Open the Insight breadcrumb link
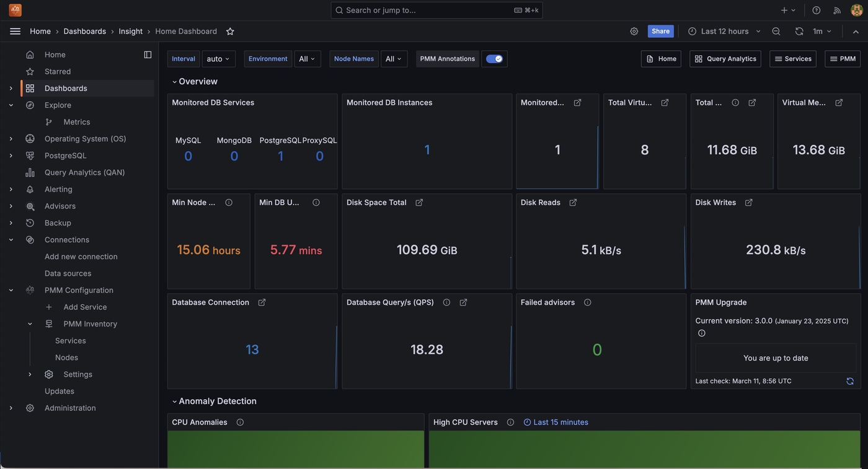 tap(130, 31)
